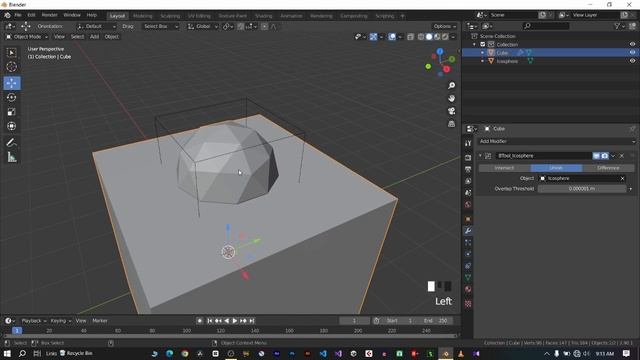Open the View Layer properties tab

click(x=468, y=181)
